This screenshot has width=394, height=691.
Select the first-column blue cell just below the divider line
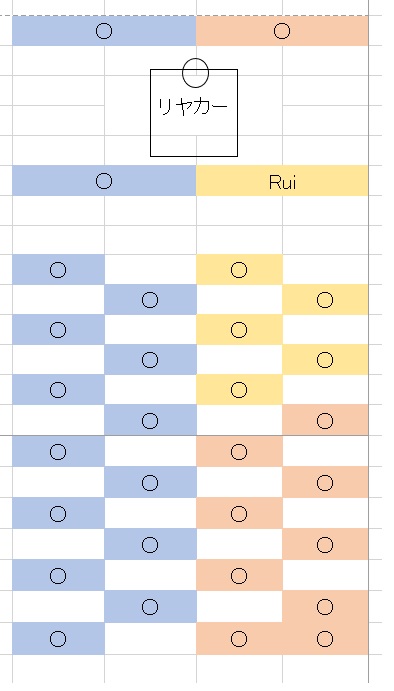[x=58, y=451]
